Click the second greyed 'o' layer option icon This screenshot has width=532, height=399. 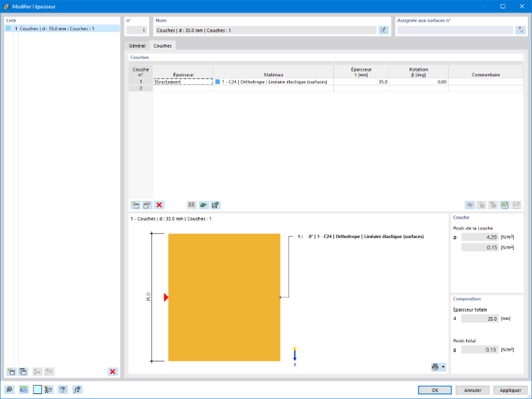click(493, 205)
